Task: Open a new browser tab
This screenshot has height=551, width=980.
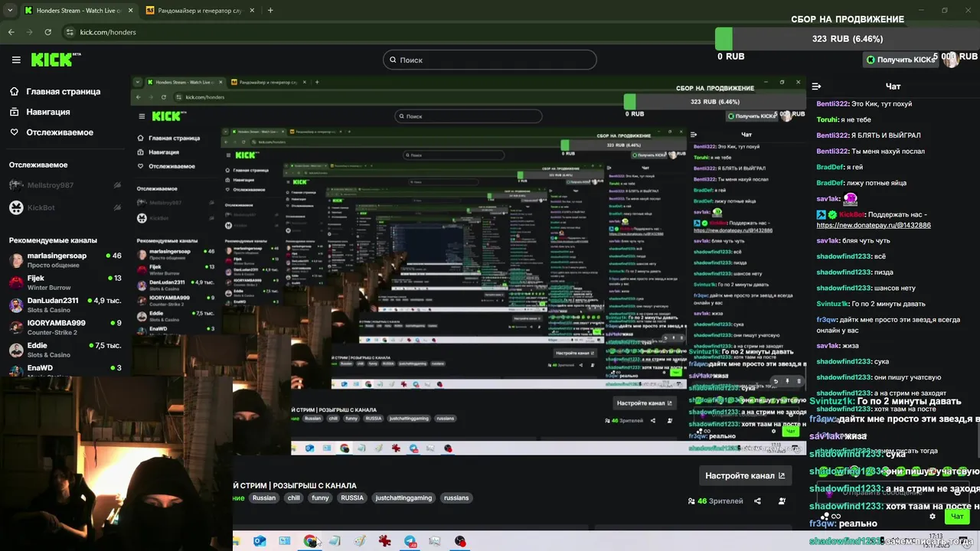Action: point(270,11)
